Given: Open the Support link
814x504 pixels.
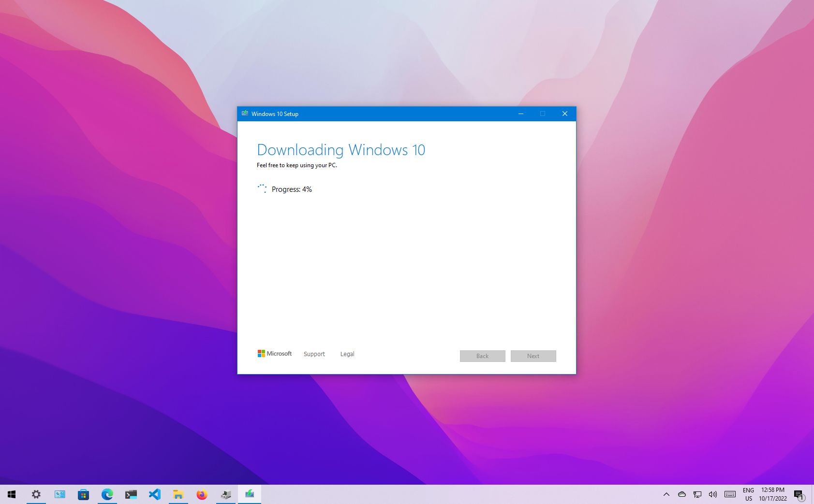Looking at the screenshot, I should pyautogui.click(x=314, y=354).
